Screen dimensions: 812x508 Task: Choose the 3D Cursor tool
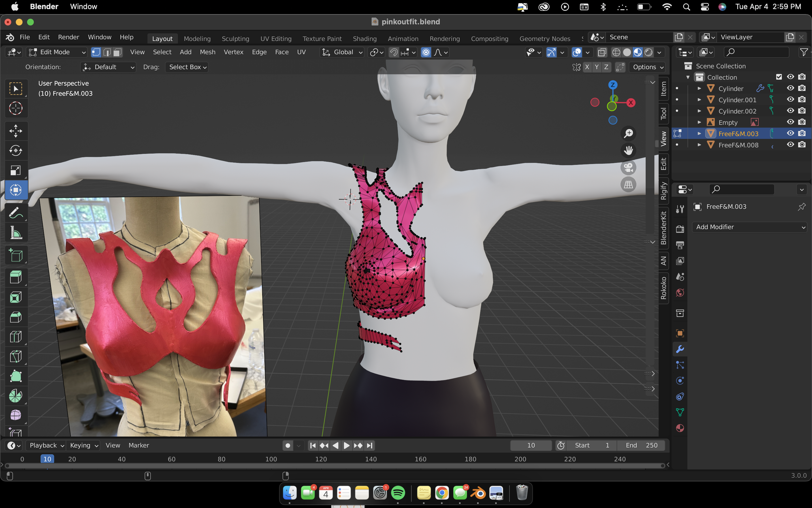(16, 108)
